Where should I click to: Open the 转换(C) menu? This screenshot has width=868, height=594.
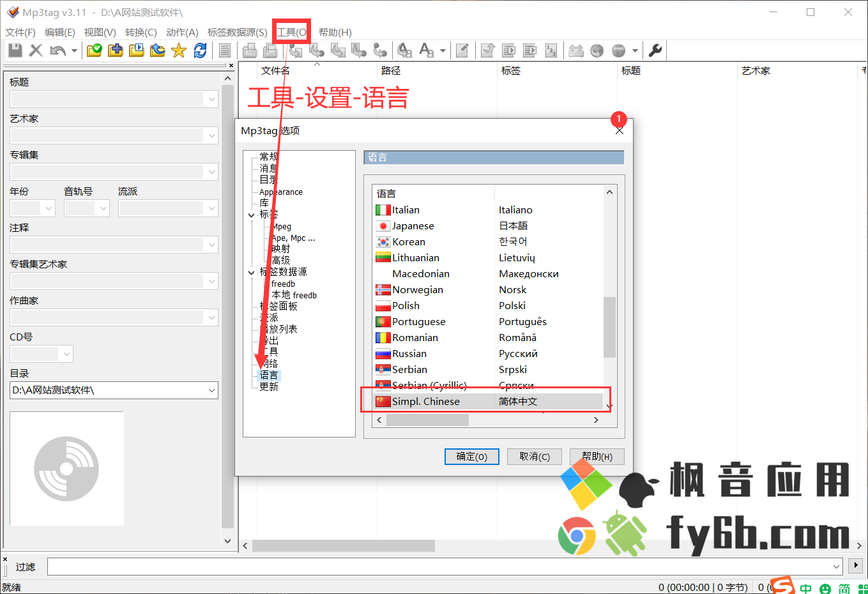[x=141, y=33]
